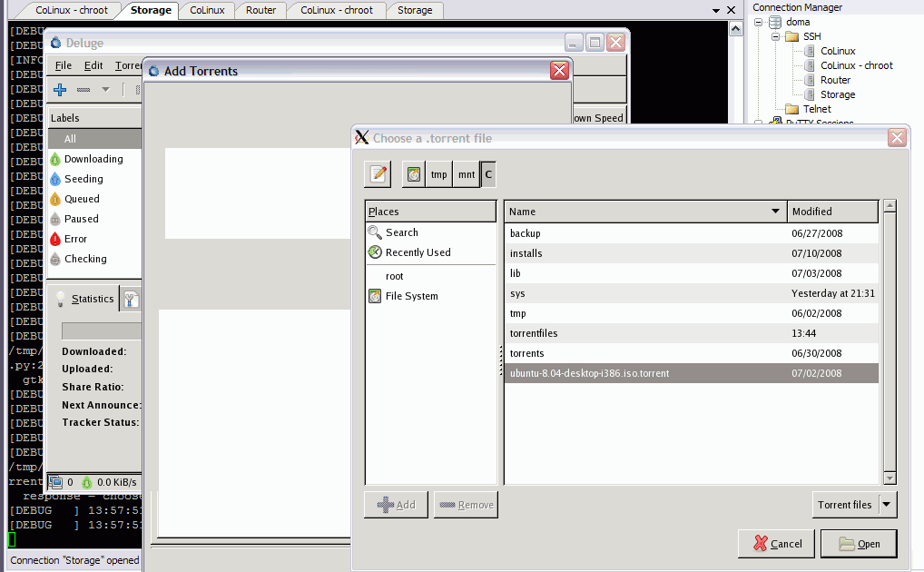Close the Choose a .torrent file dialog
Image resolution: width=924 pixels, height=572 pixels.
point(897,138)
